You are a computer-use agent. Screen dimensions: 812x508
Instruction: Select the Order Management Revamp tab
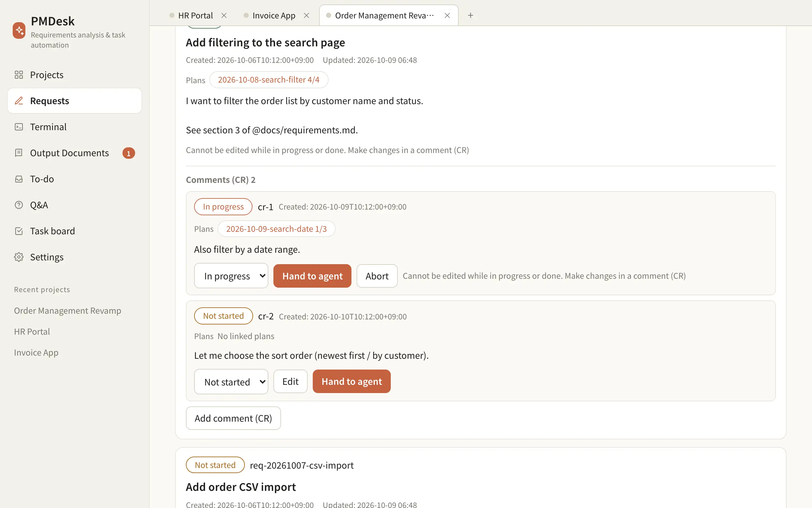point(384,16)
